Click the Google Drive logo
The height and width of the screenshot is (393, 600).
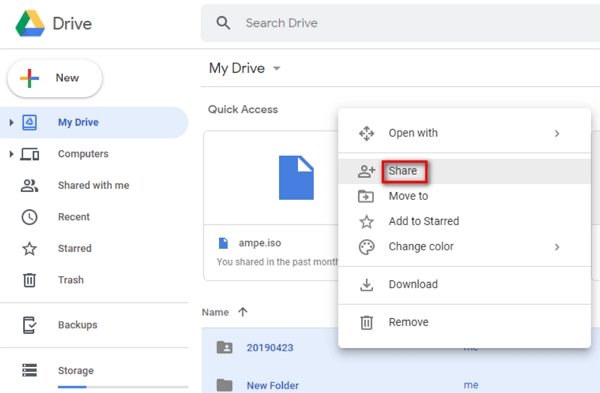[x=30, y=23]
